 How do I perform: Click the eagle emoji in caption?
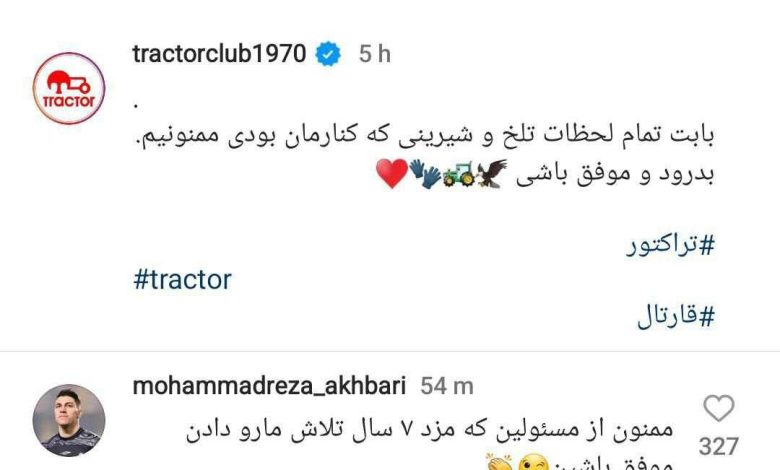(491, 174)
